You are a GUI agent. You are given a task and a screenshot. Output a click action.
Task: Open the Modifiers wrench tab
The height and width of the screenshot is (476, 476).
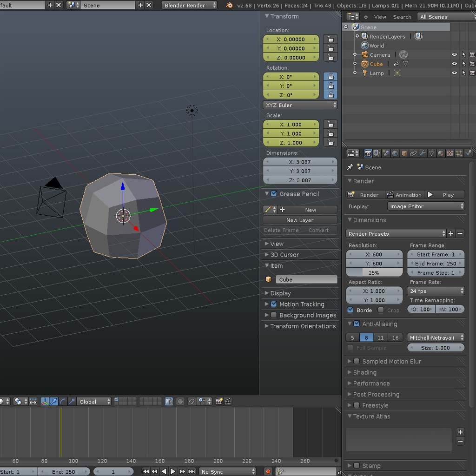[423, 153]
